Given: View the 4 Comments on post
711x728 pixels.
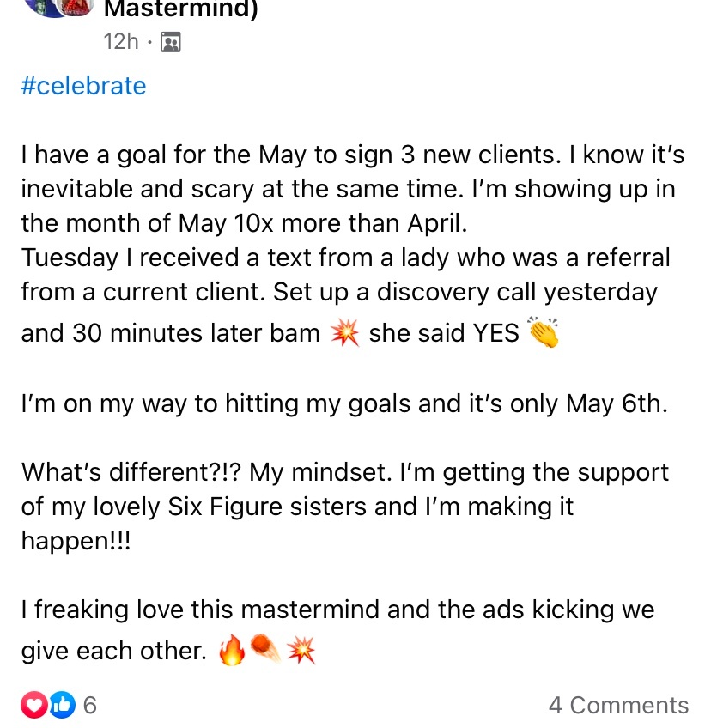Looking at the screenshot, I should (618, 705).
